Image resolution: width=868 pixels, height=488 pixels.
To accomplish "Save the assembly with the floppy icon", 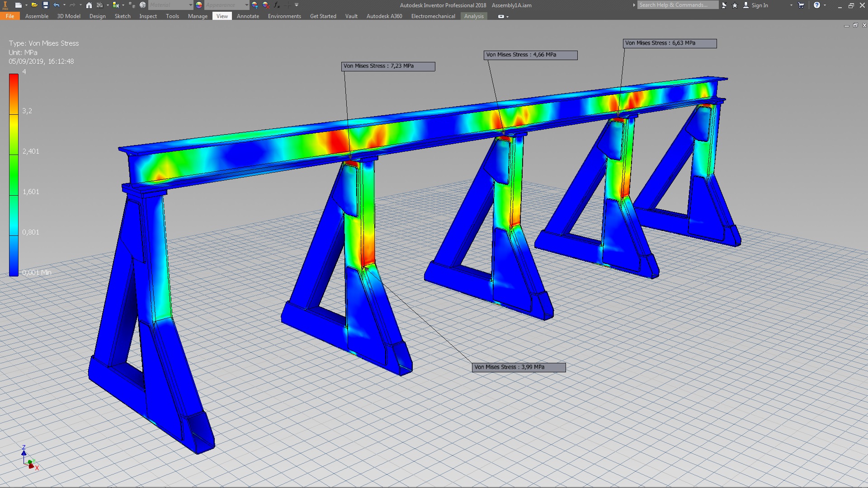I will [x=46, y=5].
